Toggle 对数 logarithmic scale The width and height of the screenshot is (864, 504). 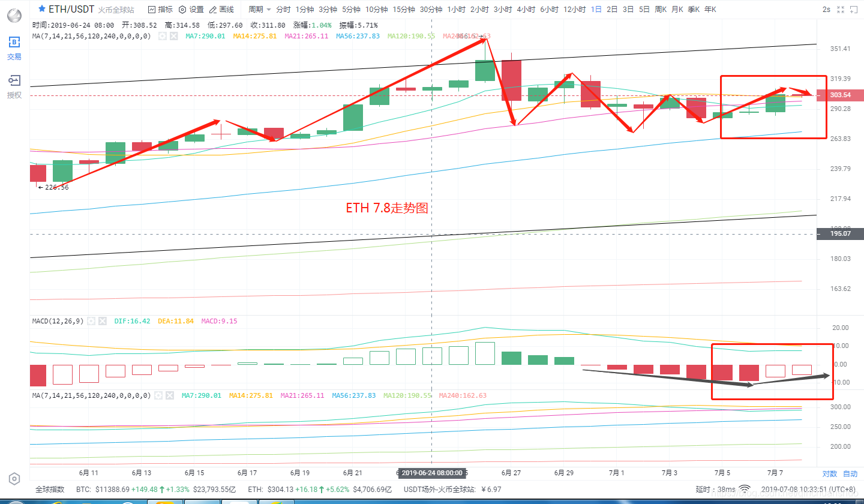click(829, 474)
